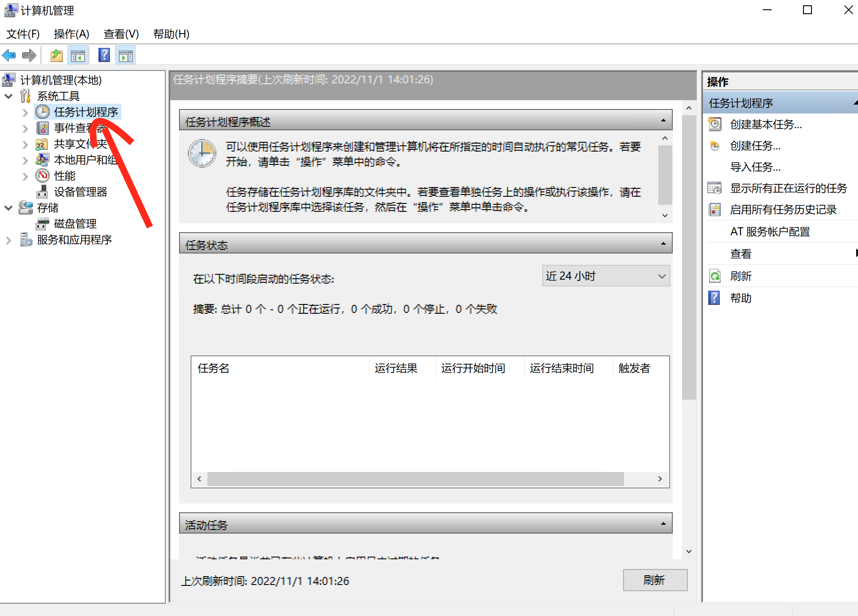Click the 刷新 button at bottom
Screen dimensions: 858x616
tap(655, 580)
